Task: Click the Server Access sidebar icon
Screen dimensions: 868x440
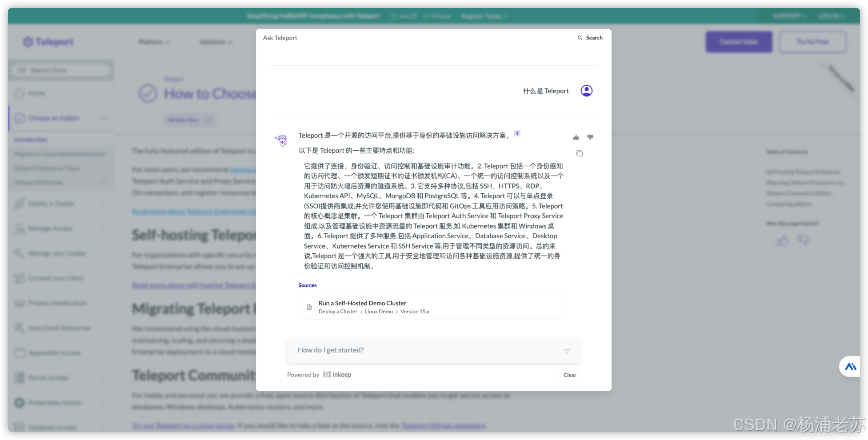Action: click(x=20, y=378)
